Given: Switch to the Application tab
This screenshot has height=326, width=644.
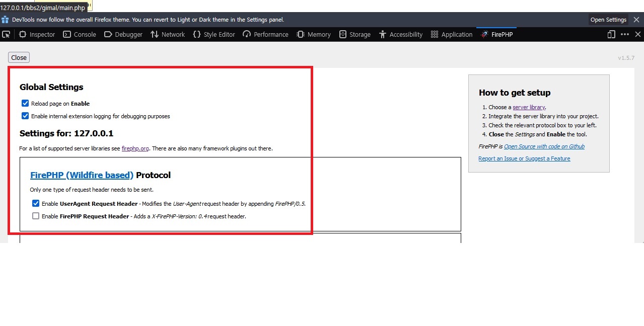Looking at the screenshot, I should (452, 34).
